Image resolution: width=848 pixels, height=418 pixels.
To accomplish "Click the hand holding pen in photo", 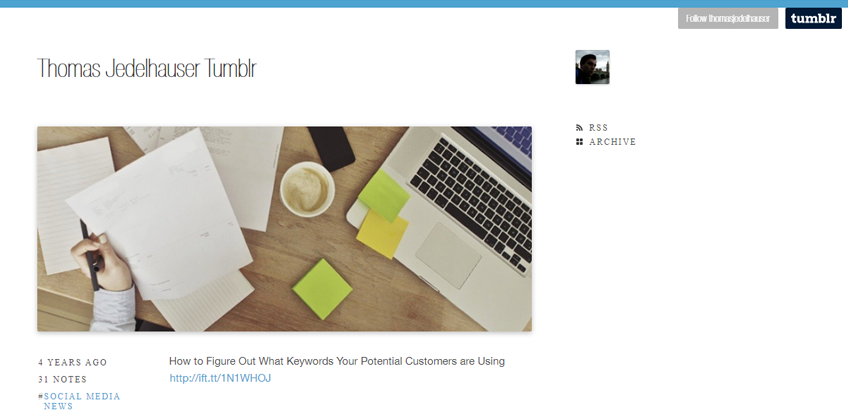I will pos(101,262).
